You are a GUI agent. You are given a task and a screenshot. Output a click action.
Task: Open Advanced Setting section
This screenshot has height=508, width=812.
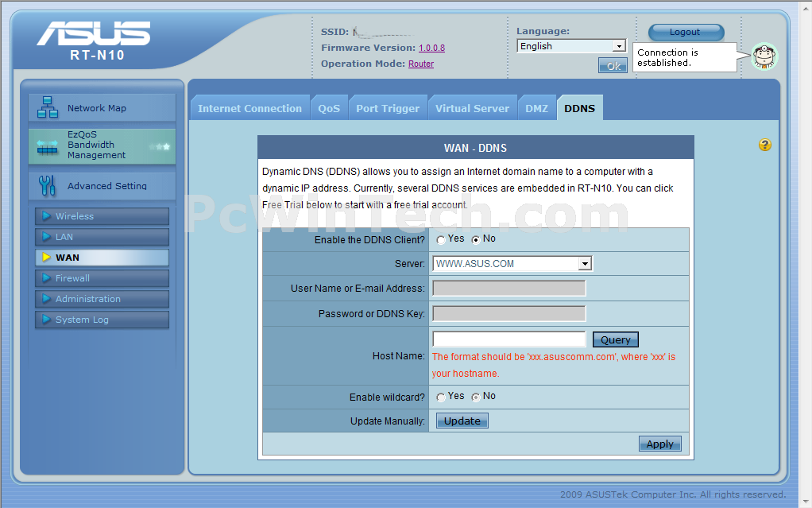pyautogui.click(x=102, y=186)
